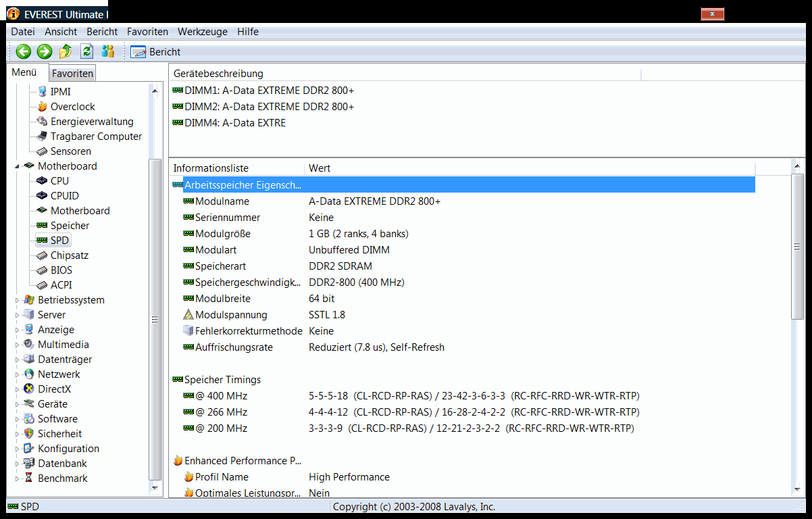Click the Konfiguration icon in tree
Viewport: 812px width, 519px height.
[28, 448]
